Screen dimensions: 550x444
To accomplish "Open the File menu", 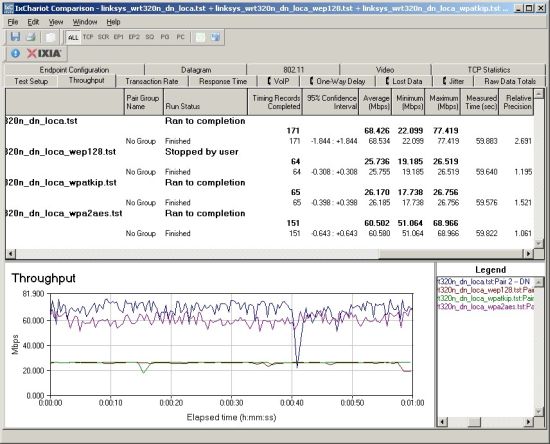I will click(x=13, y=22).
